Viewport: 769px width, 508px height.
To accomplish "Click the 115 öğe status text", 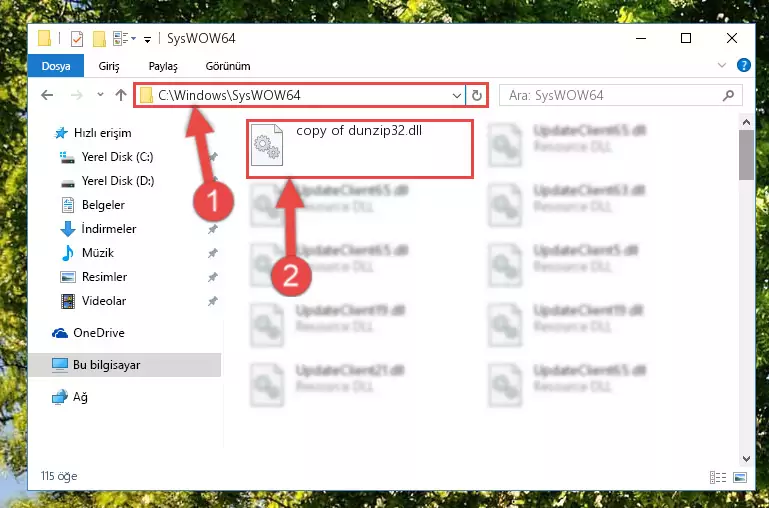I will [59, 476].
